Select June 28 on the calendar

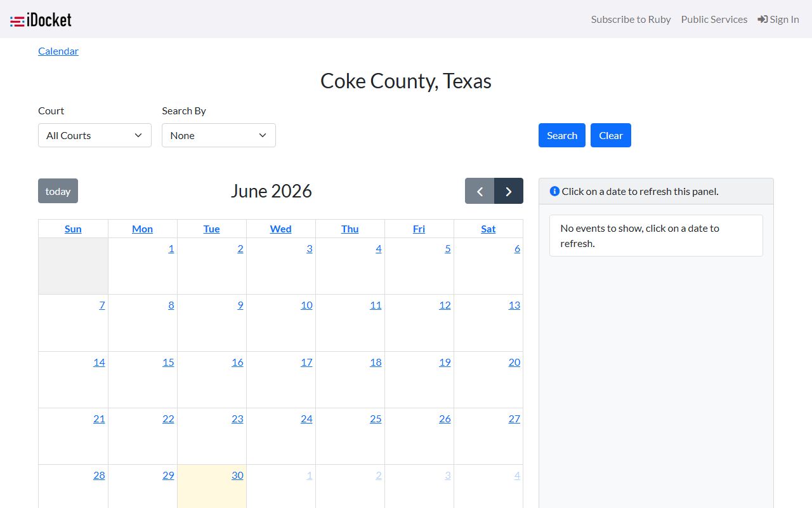(99, 475)
